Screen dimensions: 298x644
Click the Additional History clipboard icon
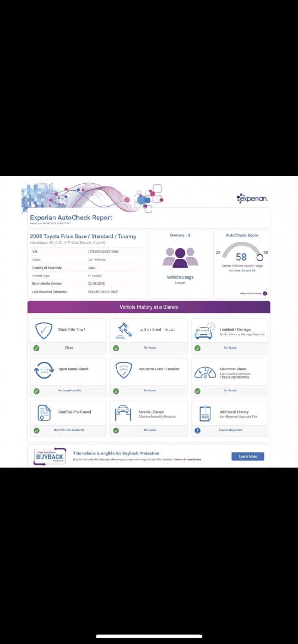205,413
